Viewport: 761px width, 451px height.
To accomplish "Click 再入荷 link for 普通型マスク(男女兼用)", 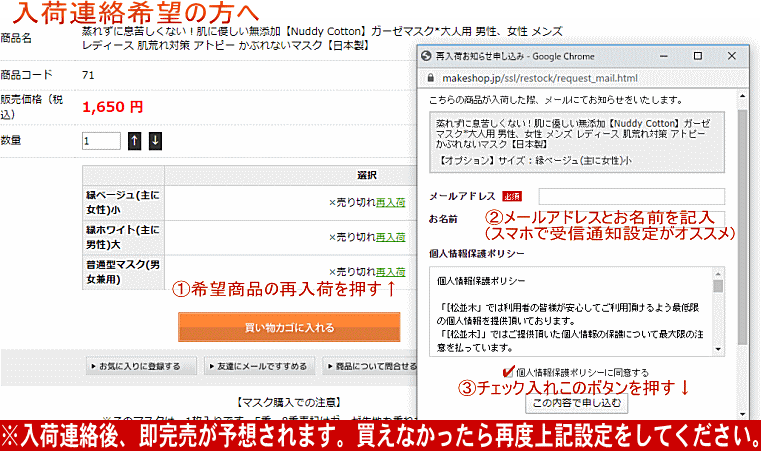I will [x=390, y=272].
